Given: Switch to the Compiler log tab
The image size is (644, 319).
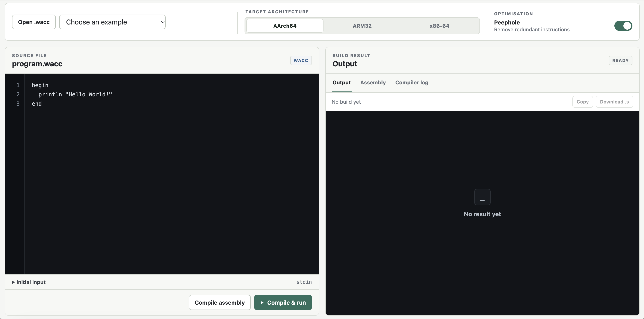Looking at the screenshot, I should point(411,83).
